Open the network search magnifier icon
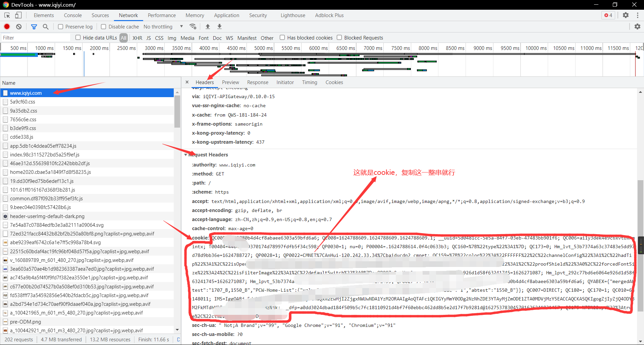Screen dimensions: 644x345 46,26
